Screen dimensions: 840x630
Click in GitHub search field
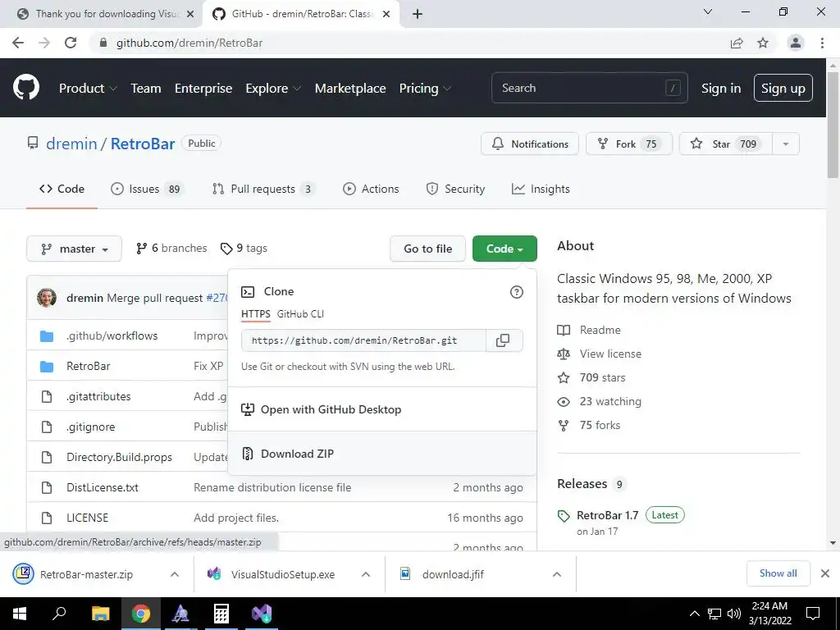tap(589, 88)
